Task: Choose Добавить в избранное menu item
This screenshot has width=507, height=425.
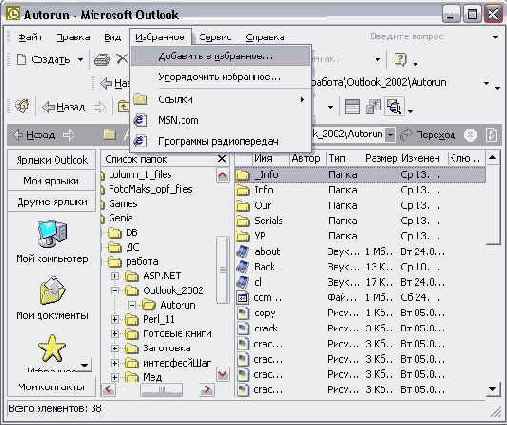Action: pyautogui.click(x=221, y=56)
